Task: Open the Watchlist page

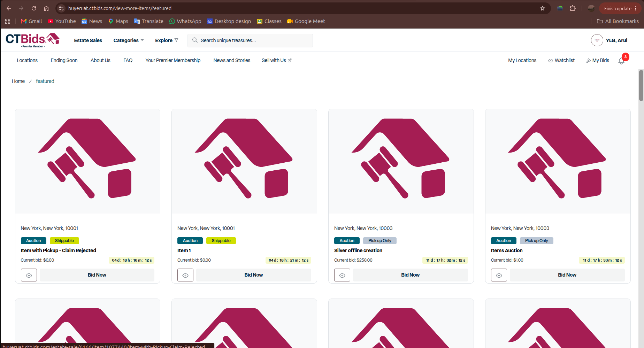Action: pyautogui.click(x=561, y=60)
